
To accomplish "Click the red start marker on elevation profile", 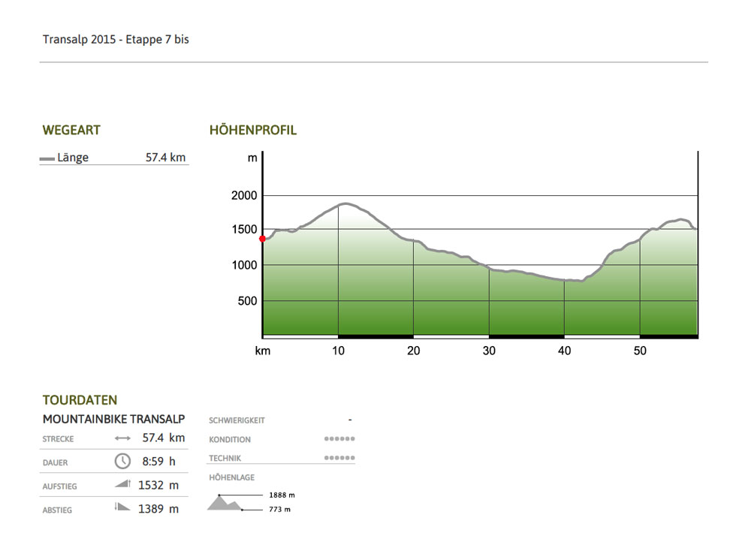I will pos(262,239).
